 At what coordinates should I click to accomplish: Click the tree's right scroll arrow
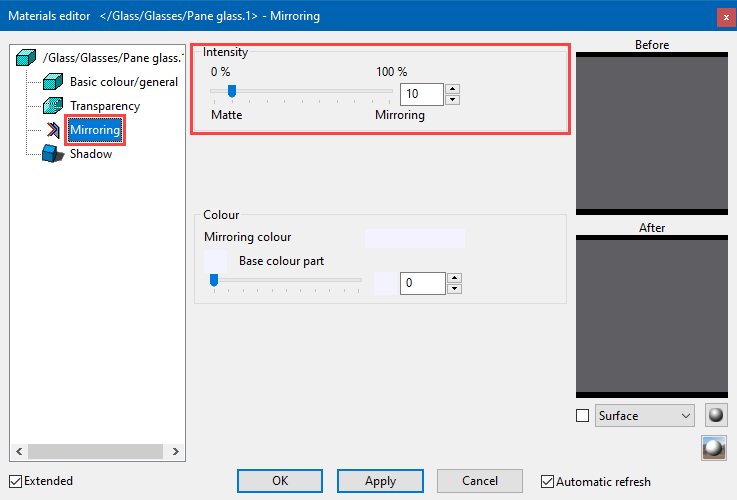pos(176,452)
